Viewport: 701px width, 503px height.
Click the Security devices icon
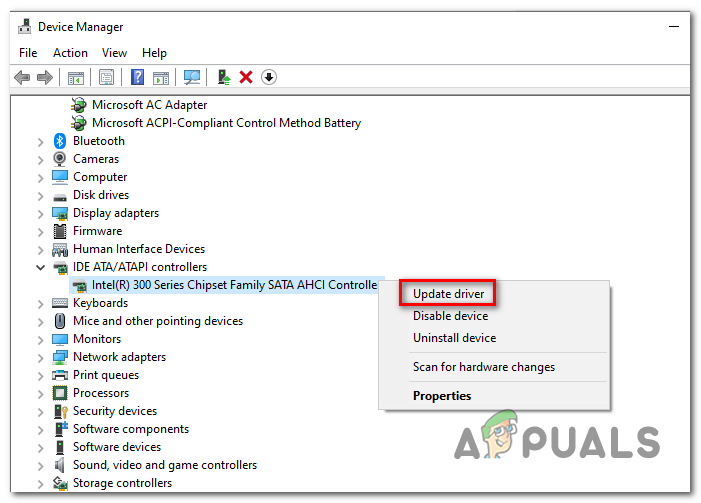(x=60, y=411)
